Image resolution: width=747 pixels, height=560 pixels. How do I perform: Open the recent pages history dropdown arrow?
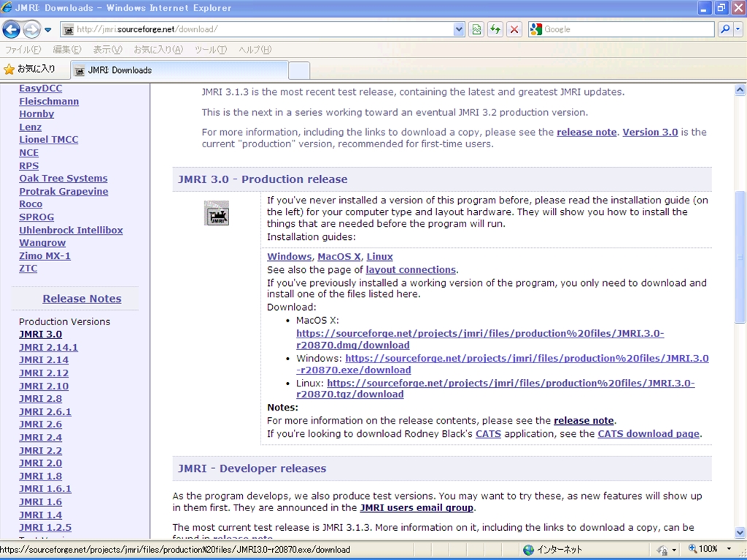tap(47, 29)
